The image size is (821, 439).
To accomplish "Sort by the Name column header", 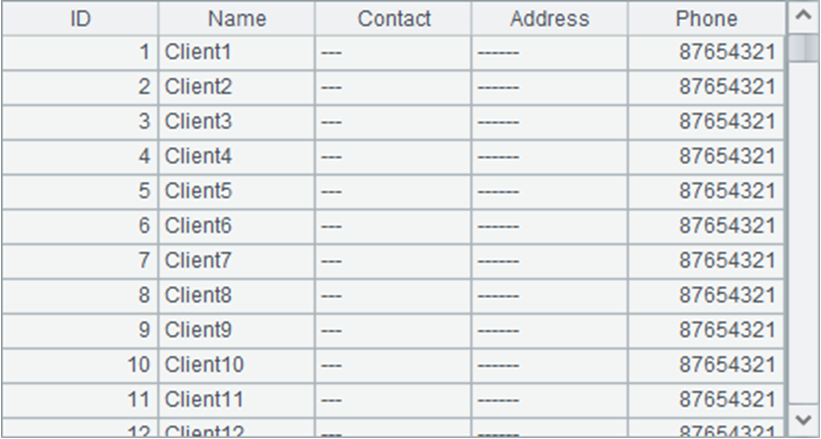I will pyautogui.click(x=237, y=18).
